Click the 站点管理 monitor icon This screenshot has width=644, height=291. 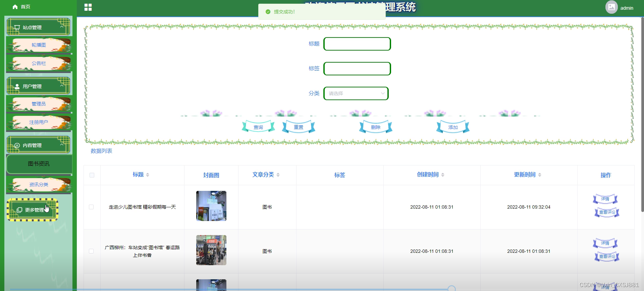point(17,27)
